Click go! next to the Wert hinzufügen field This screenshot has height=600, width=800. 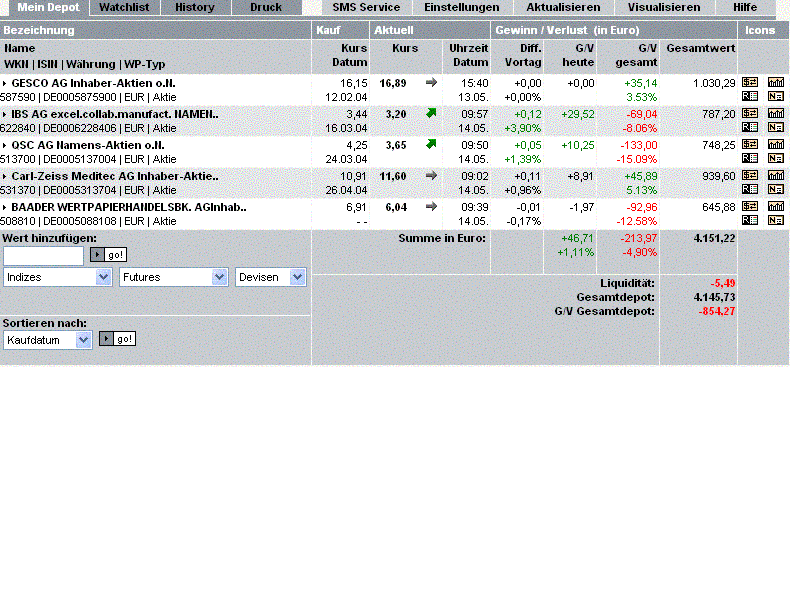point(108,255)
